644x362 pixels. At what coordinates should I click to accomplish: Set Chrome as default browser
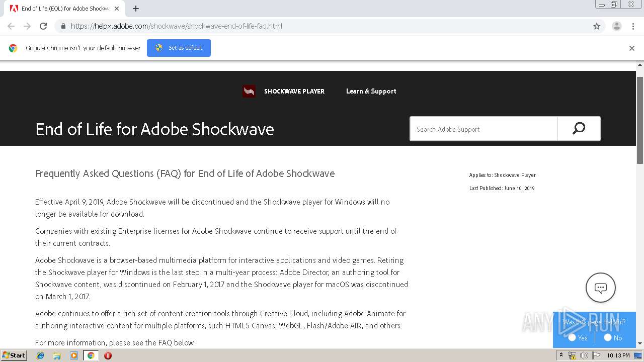click(179, 48)
